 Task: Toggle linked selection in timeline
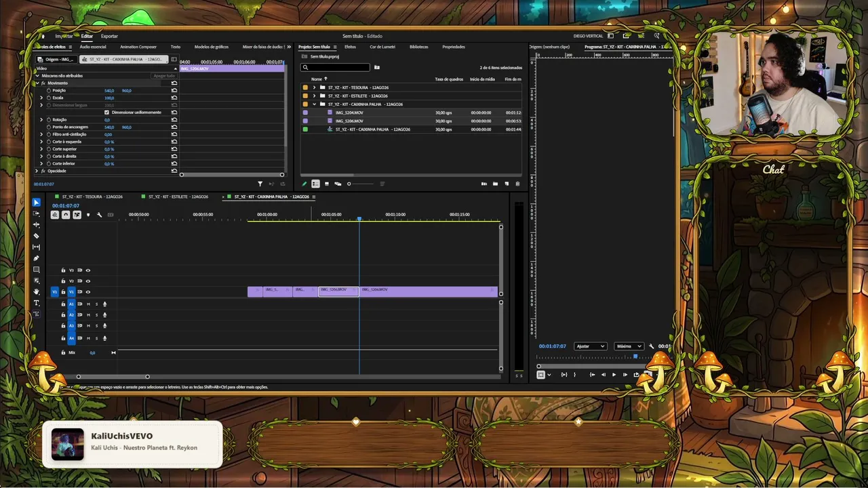click(77, 215)
